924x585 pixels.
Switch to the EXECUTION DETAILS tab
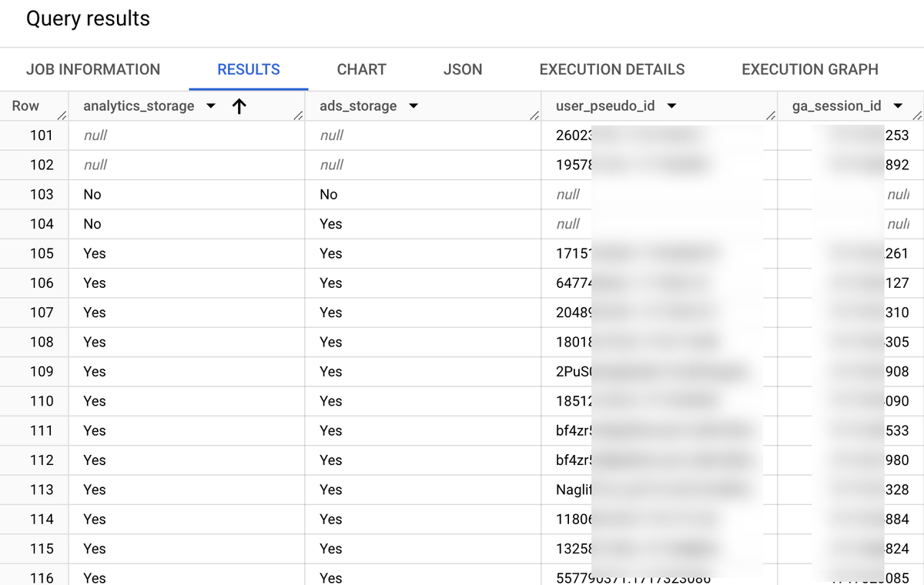[x=611, y=69]
